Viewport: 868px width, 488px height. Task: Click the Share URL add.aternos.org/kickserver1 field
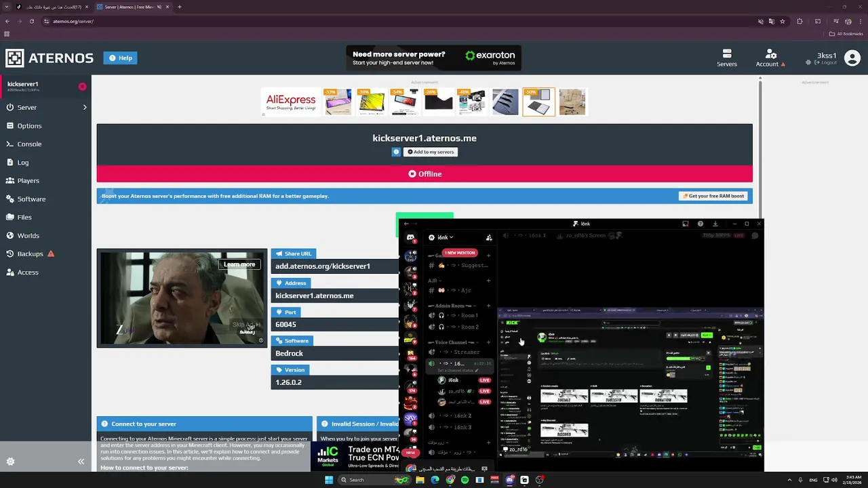pyautogui.click(x=336, y=266)
